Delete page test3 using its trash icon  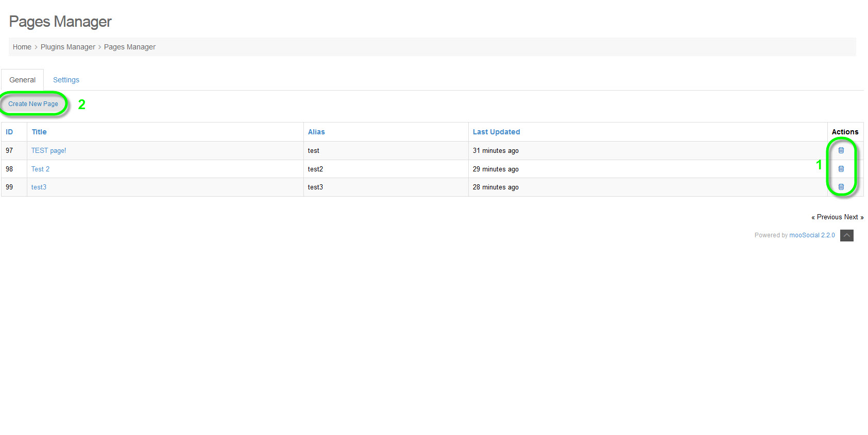[841, 187]
